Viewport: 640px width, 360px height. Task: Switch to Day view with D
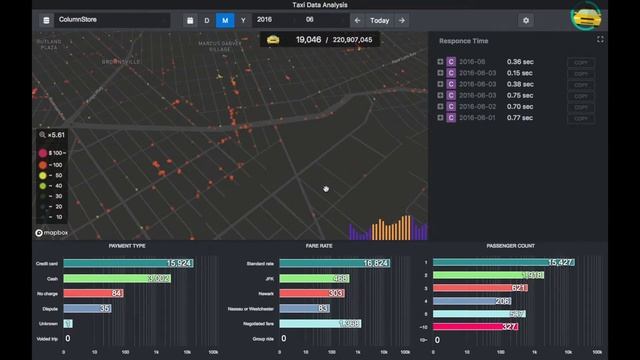tap(207, 20)
